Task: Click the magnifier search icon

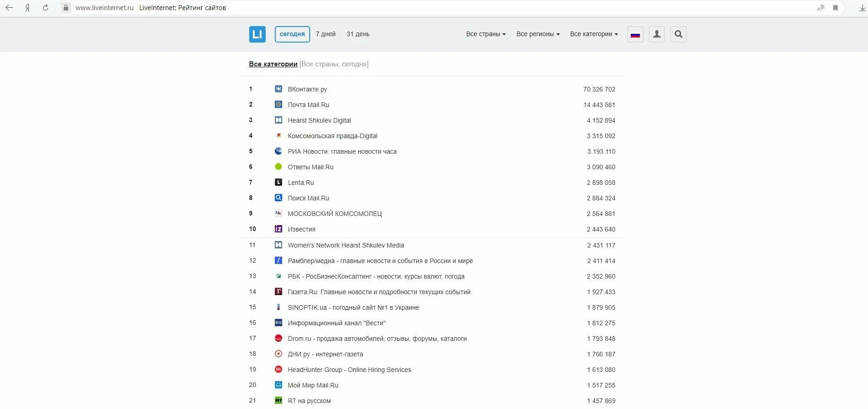Action: tap(678, 34)
